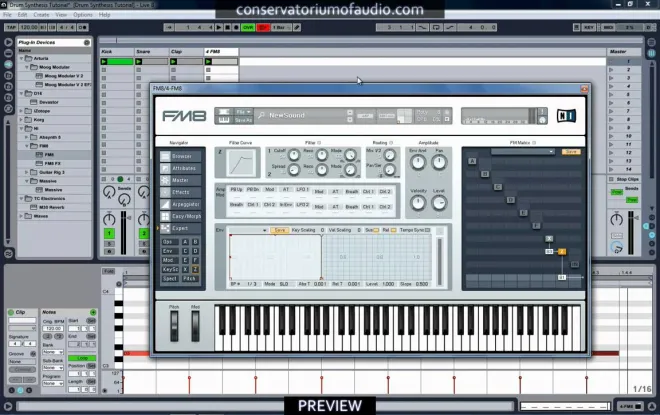The image size is (660, 415).
Task: Open the Browser page in FM8 Navigator
Action: pyautogui.click(x=181, y=156)
